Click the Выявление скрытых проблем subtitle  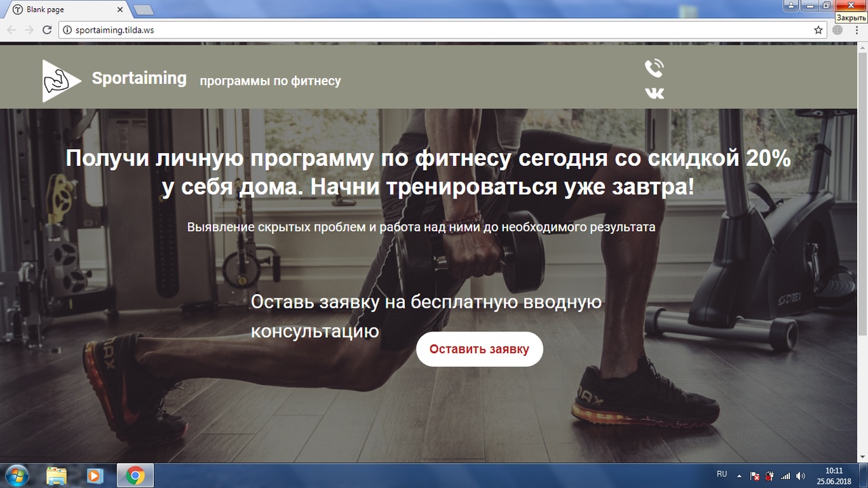421,227
